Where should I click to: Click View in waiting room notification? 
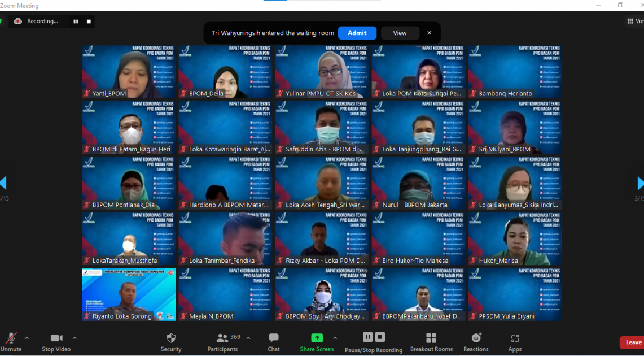(400, 33)
